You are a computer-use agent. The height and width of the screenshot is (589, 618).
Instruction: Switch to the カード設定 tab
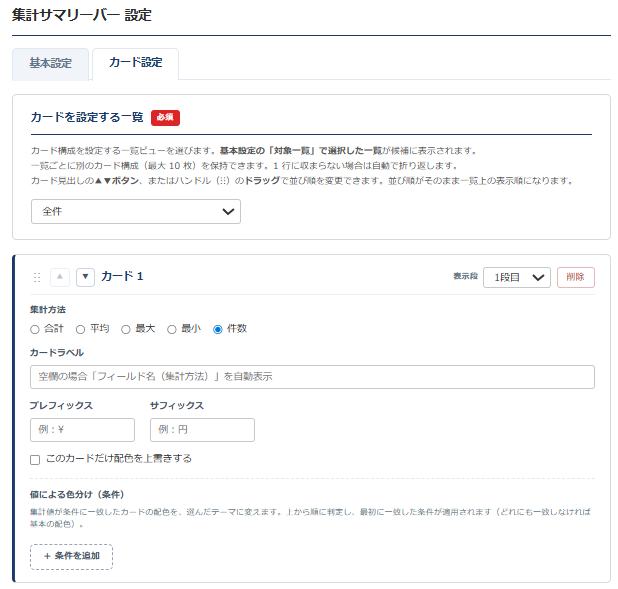point(136,63)
